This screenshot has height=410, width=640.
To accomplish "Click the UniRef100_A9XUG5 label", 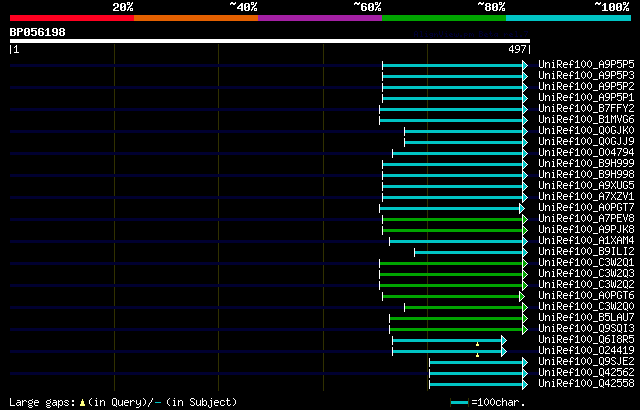I will pyautogui.click(x=586, y=186).
